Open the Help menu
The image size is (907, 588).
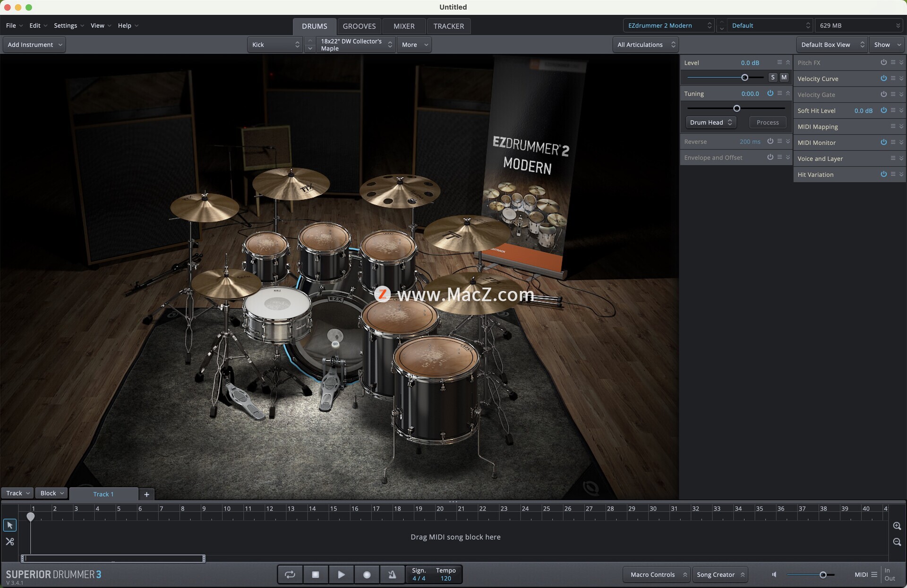click(128, 26)
